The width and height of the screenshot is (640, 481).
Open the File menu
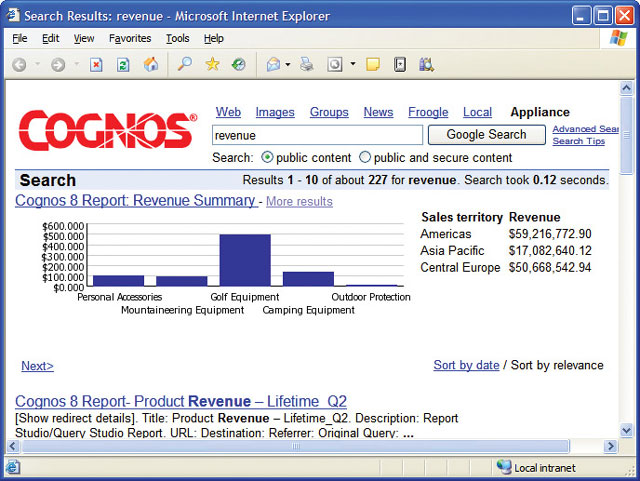(x=20, y=38)
